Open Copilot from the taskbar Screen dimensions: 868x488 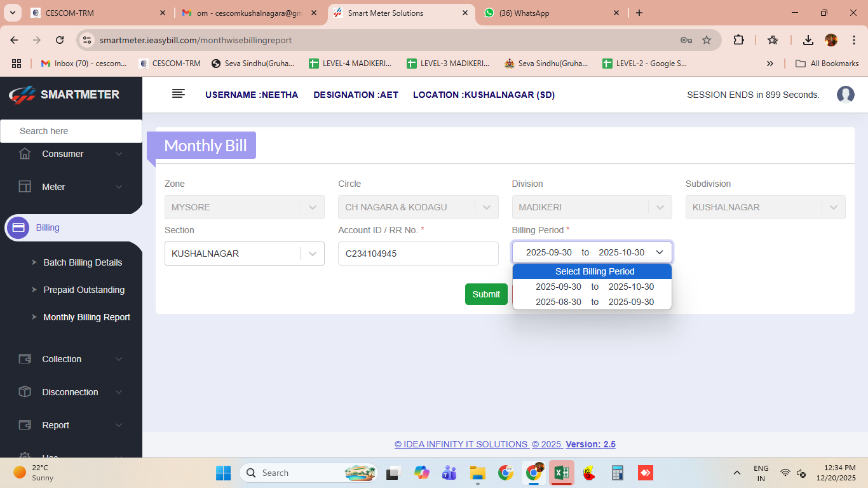421,473
